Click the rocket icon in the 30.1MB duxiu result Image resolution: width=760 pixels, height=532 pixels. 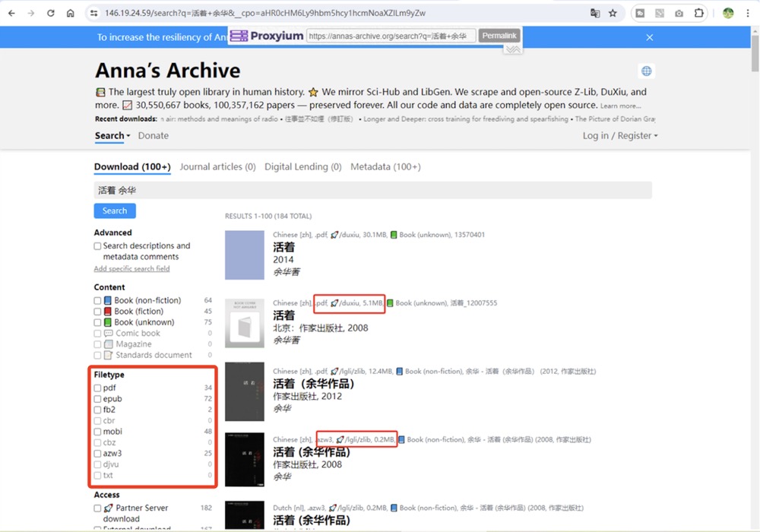(x=334, y=235)
